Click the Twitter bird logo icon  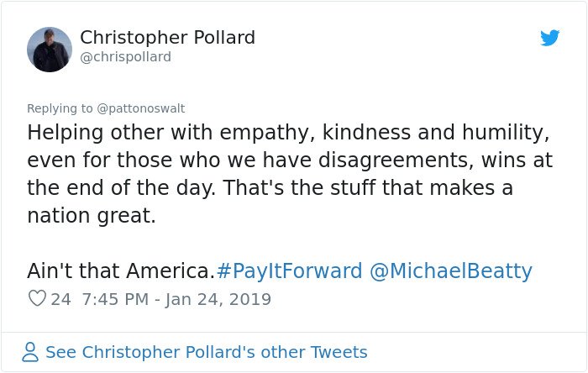(549, 38)
